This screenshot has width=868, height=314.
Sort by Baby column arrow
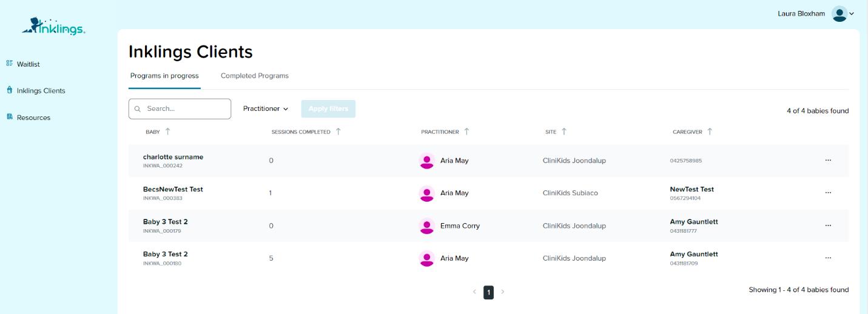pyautogui.click(x=168, y=132)
